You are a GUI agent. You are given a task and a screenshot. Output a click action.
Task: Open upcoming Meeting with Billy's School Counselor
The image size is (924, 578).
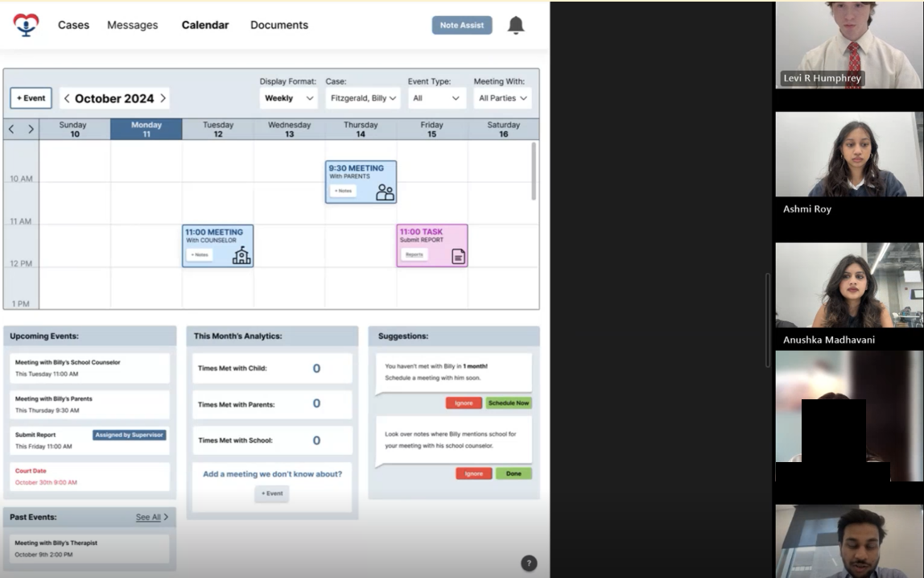89,368
